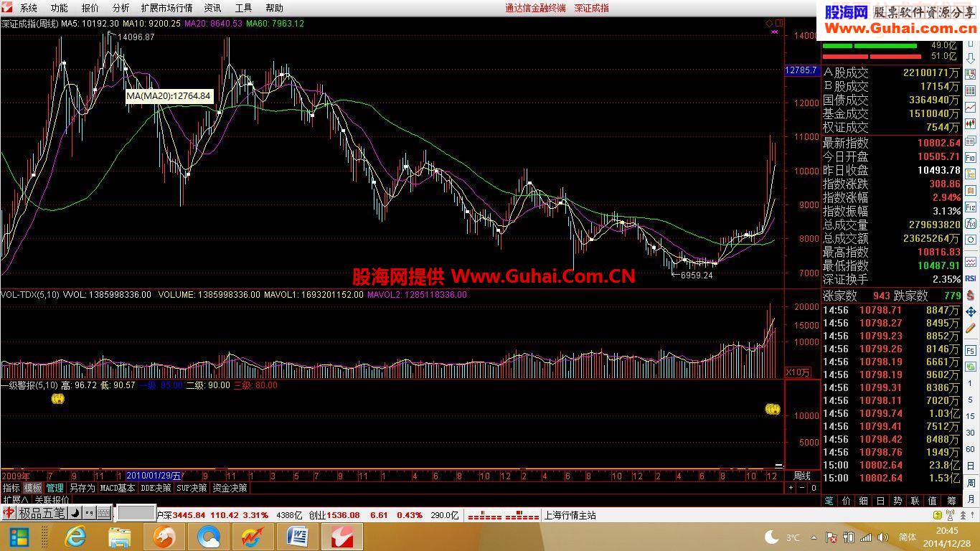Select the 资金决策 template
The height and width of the screenshot is (551, 980).
click(230, 488)
